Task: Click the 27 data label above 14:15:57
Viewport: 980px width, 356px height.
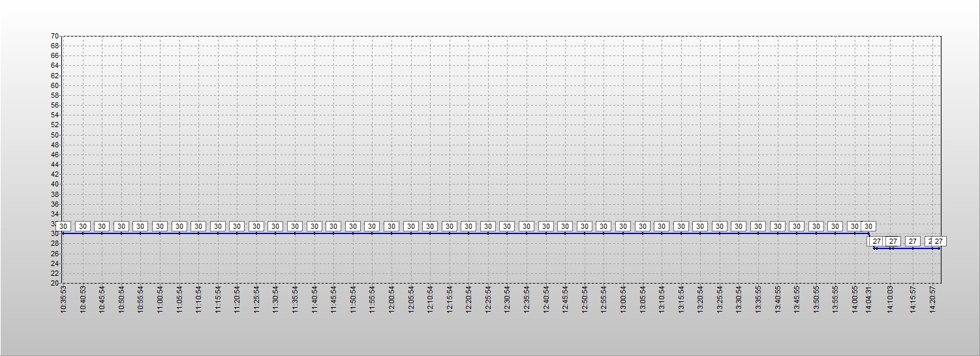Action: point(913,241)
